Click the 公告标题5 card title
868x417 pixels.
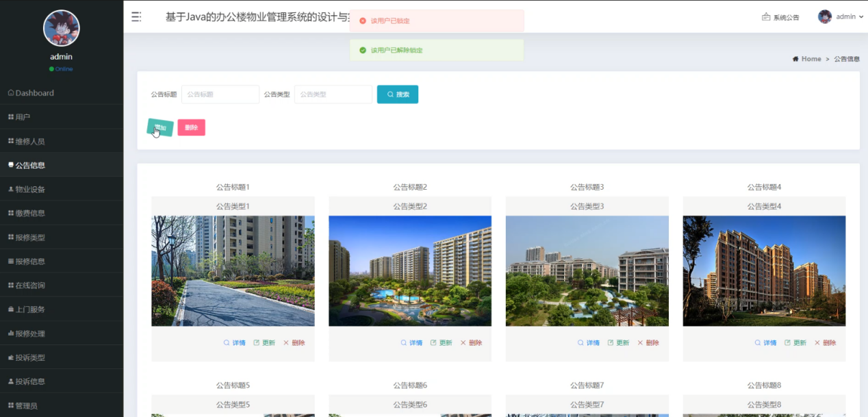[233, 386]
